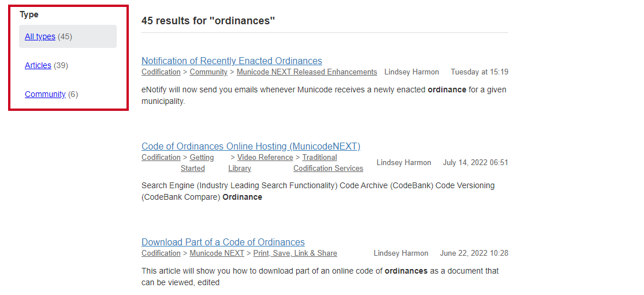
Task: Open Getting Started breadcrumb link
Action: [198, 163]
